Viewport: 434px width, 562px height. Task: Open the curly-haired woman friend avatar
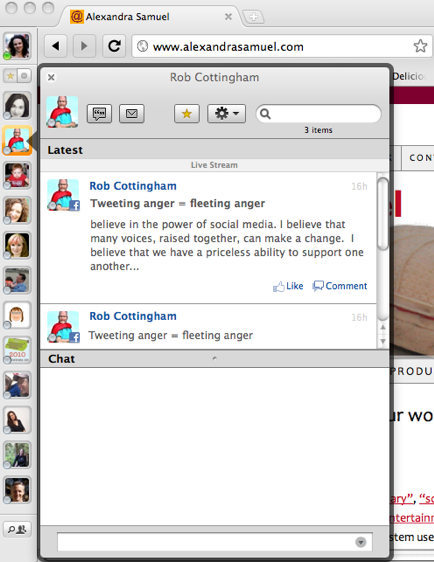coord(17,210)
